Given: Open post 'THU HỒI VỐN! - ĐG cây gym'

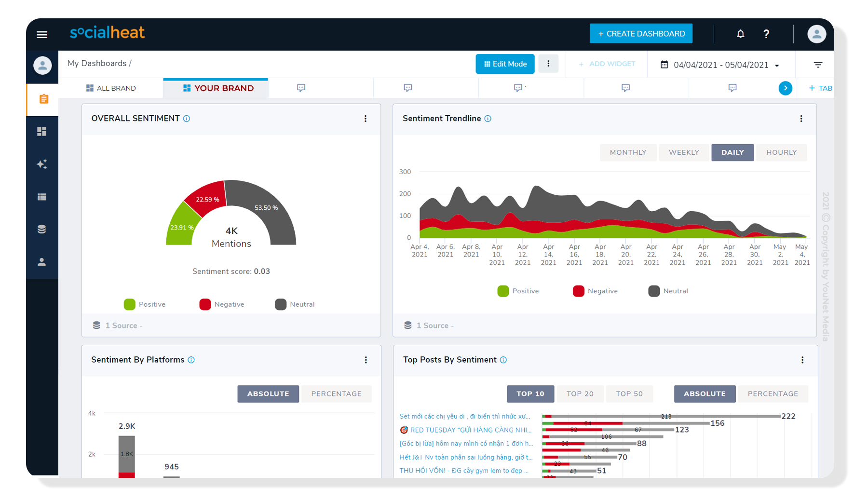Looking at the screenshot, I should click(464, 470).
